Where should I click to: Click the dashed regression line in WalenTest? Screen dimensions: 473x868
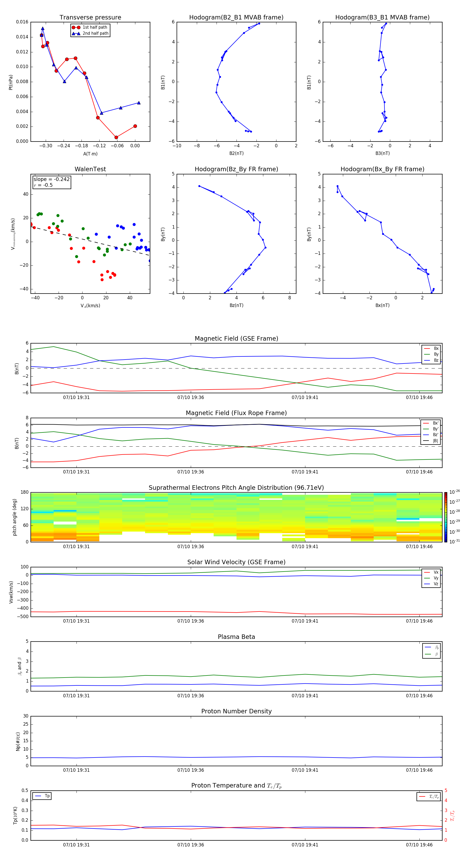coord(90,241)
